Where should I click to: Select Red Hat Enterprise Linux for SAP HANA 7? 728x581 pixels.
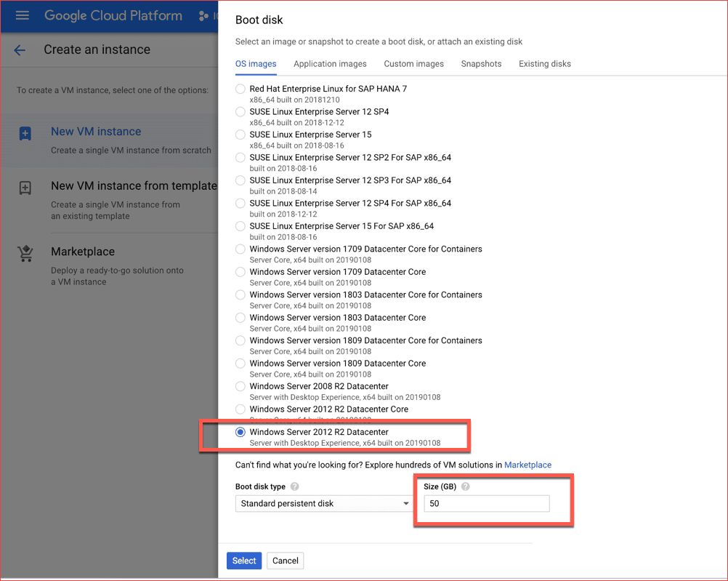click(x=240, y=89)
